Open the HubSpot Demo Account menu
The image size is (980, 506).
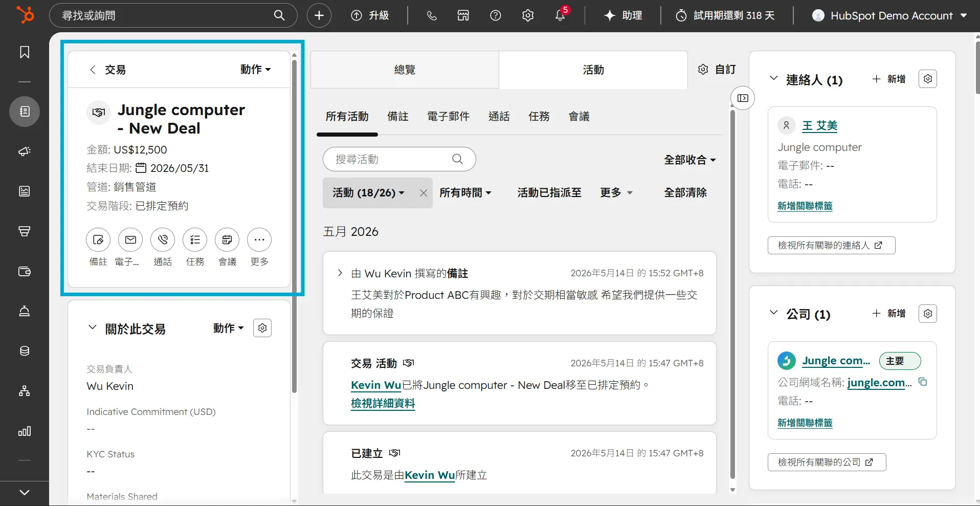[x=889, y=15]
